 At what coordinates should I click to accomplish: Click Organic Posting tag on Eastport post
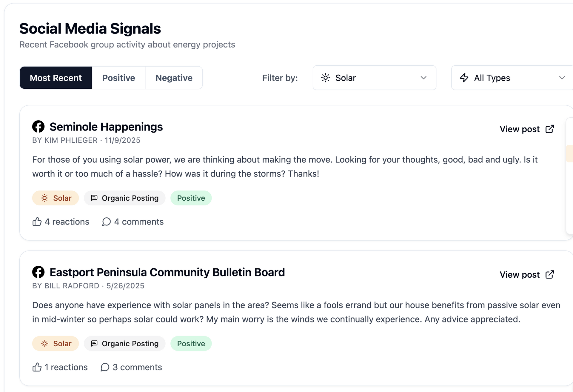pos(124,343)
